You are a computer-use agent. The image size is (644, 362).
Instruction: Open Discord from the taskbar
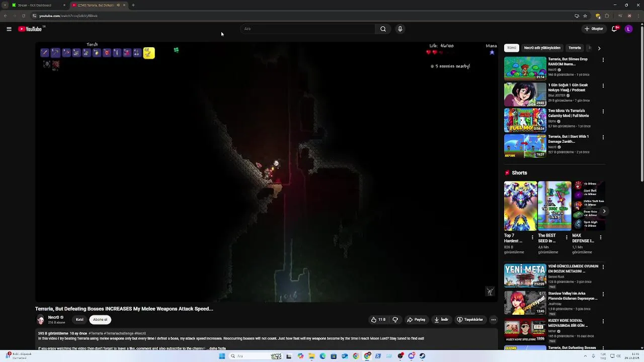[x=412, y=356]
